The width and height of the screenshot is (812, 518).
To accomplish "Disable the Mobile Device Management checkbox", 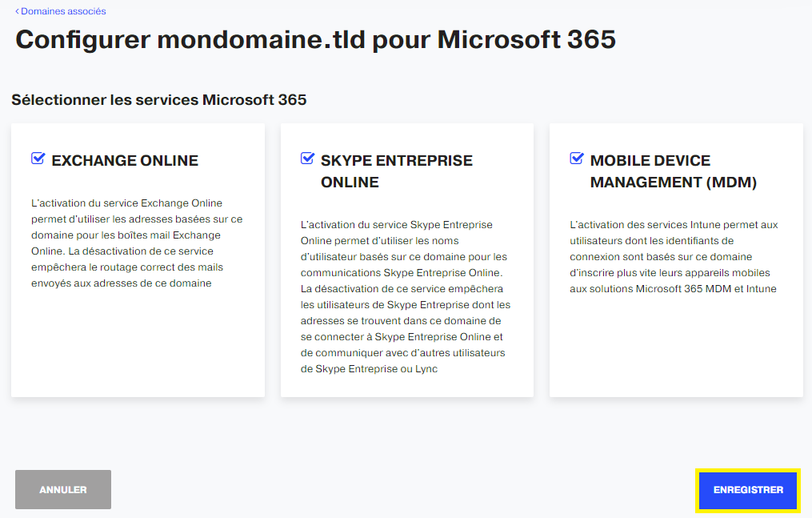I will tap(577, 158).
